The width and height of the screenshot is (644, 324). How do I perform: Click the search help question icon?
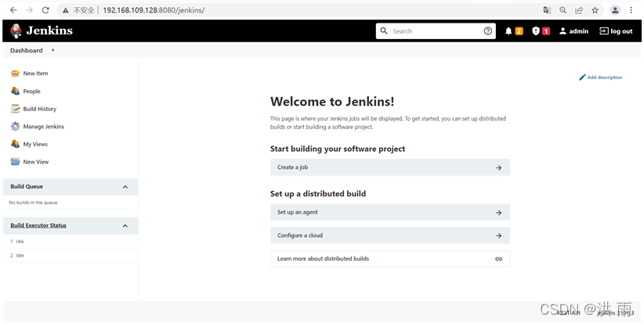point(487,31)
